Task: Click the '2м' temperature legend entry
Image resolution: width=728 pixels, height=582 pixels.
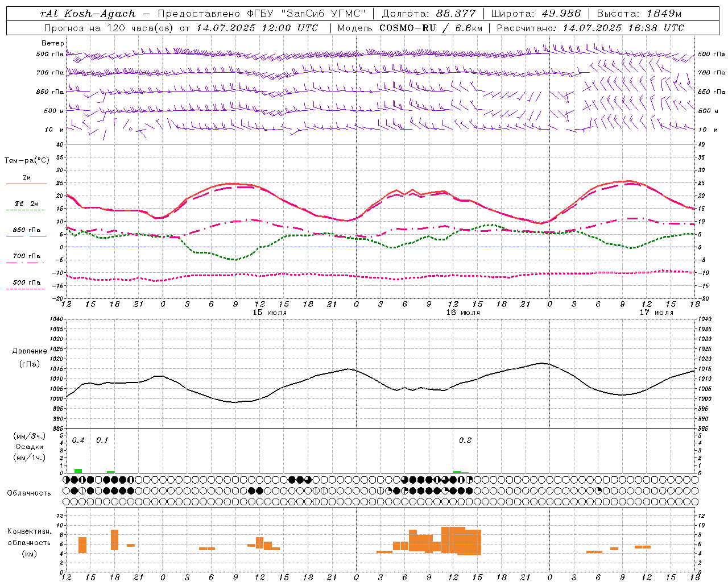Action: (27, 177)
